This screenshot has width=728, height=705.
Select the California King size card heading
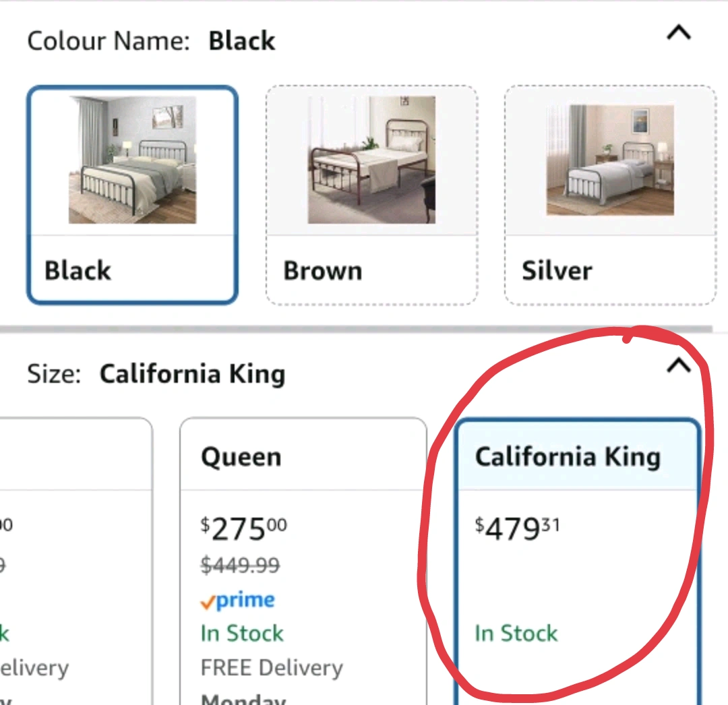coord(568,457)
